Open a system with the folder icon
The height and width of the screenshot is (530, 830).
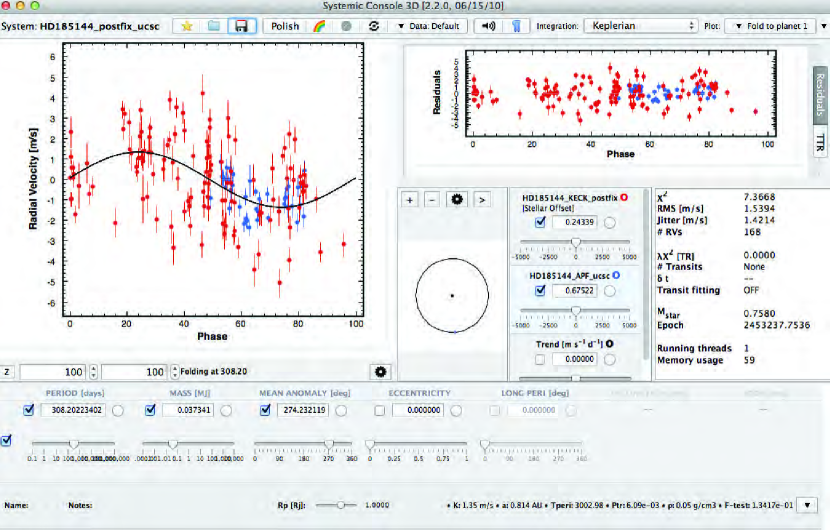click(x=213, y=25)
